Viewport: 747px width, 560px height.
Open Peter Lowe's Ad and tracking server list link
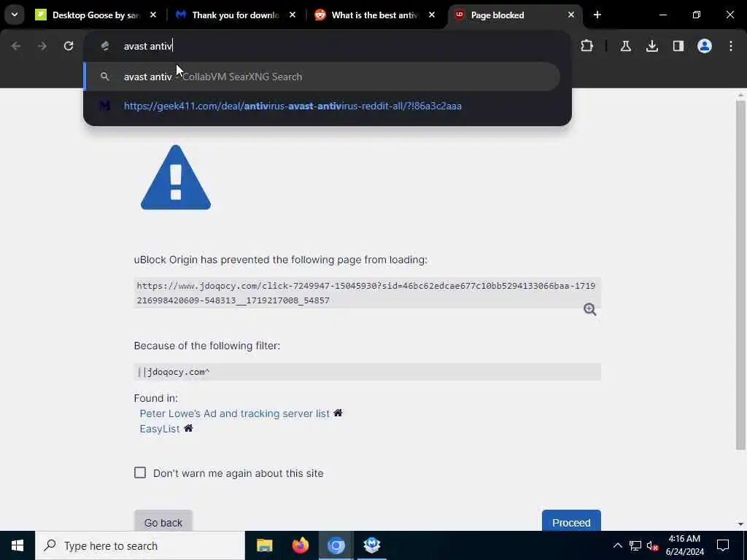point(234,413)
